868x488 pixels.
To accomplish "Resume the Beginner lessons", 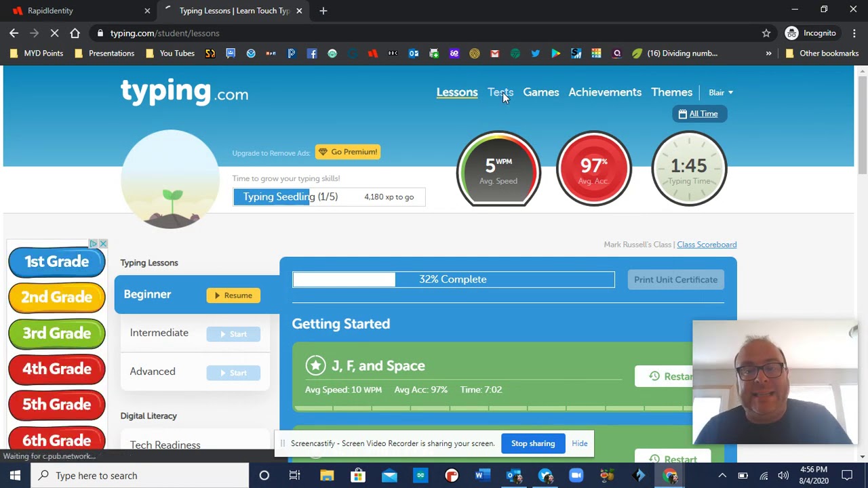I will pos(233,296).
